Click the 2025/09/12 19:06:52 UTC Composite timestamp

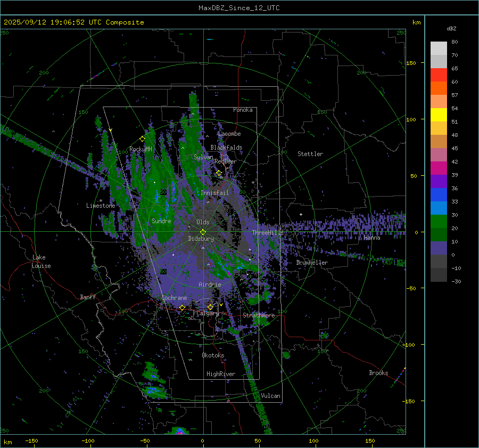tap(73, 22)
